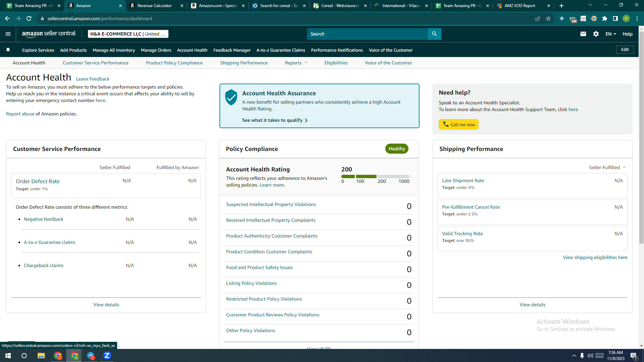Click the Cortana search circle in taskbar
644x362 pixels.
(x=24, y=356)
